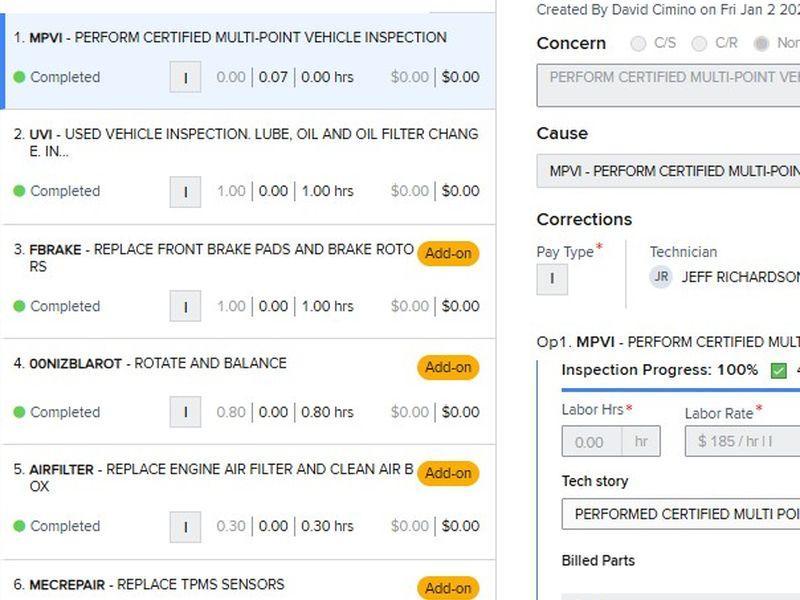The width and height of the screenshot is (800, 600).
Task: Click the Billed Parts section label
Action: [598, 560]
